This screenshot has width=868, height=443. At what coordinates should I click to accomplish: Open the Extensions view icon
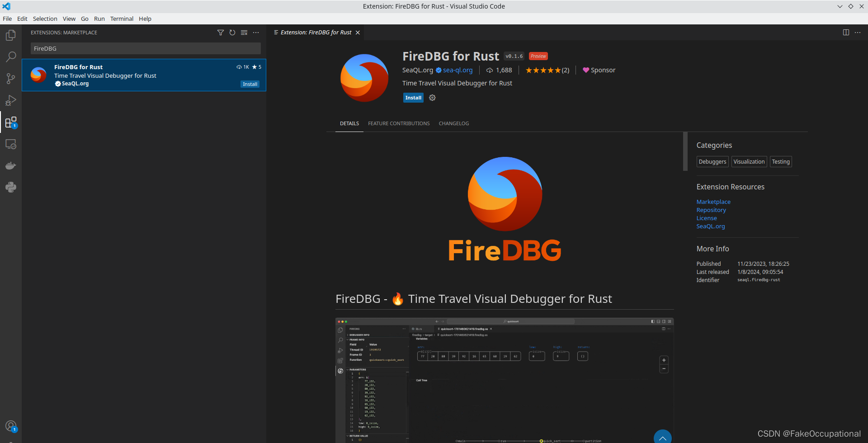tap(11, 122)
